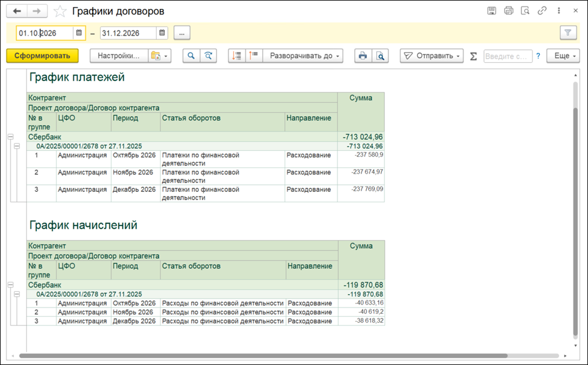
Task: Open print preview in the toolbar
Action: click(x=380, y=56)
